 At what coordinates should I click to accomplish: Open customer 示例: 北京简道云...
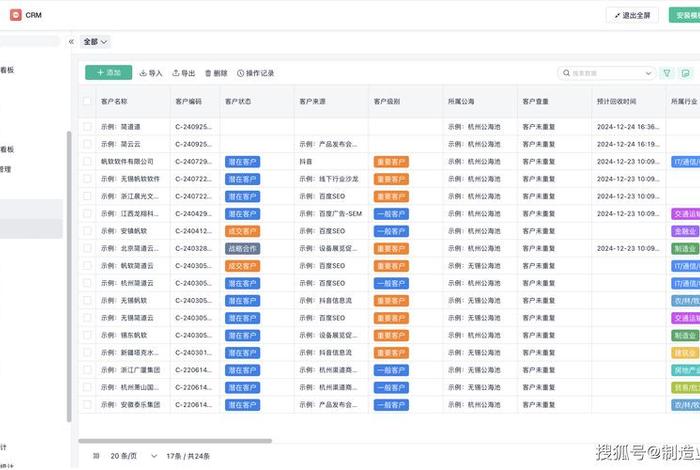coord(129,248)
